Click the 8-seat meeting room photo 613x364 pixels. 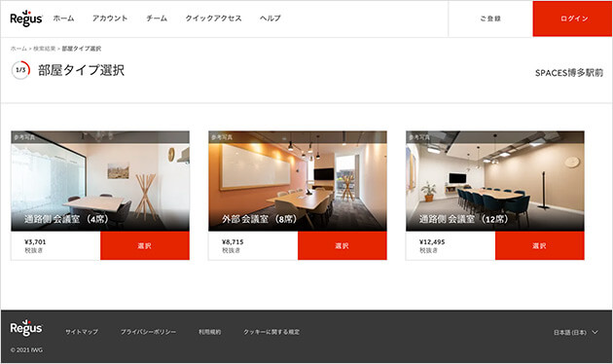pyautogui.click(x=298, y=181)
